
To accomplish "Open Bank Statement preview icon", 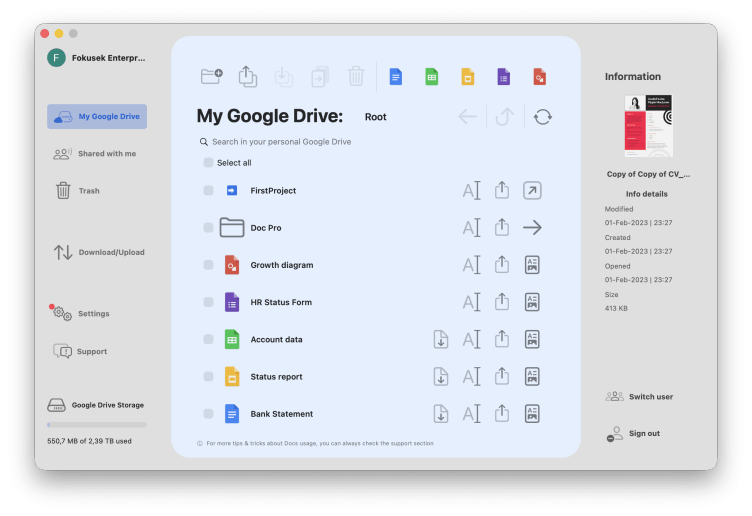I will pyautogui.click(x=532, y=413).
